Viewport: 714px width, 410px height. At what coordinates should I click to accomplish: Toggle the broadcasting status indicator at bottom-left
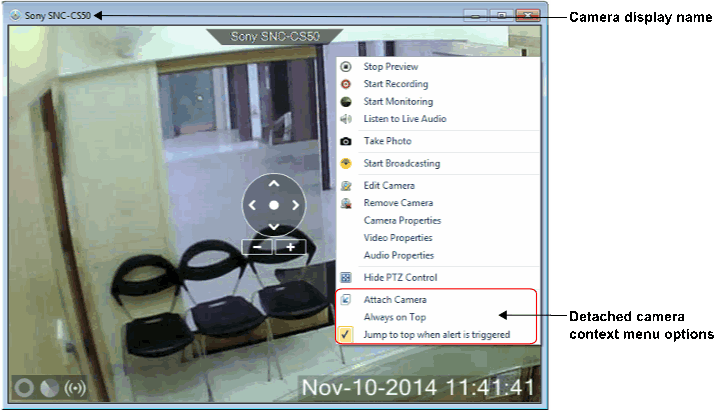point(73,388)
